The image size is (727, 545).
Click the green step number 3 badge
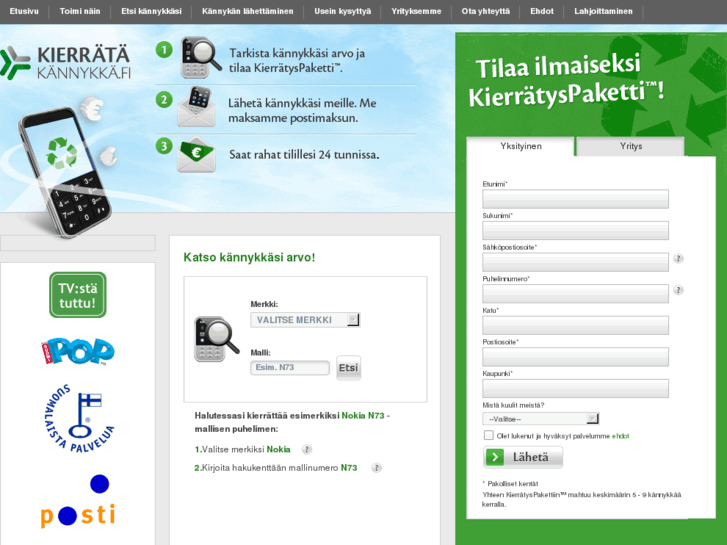164,147
